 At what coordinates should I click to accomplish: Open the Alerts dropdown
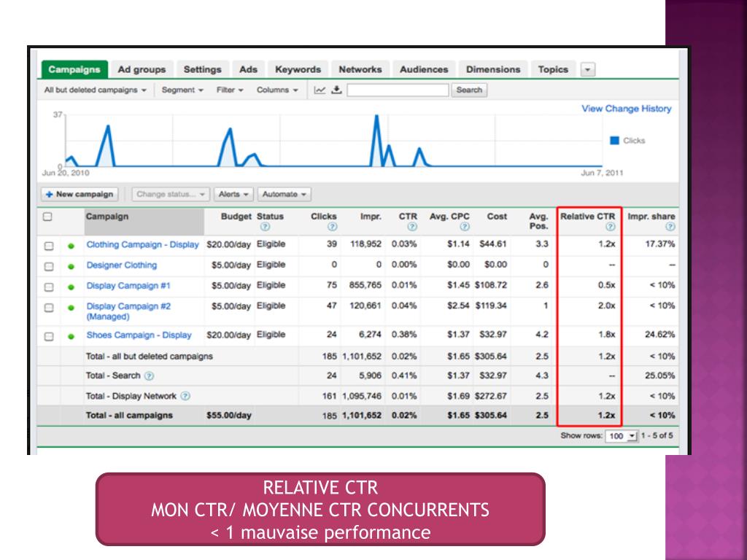click(x=233, y=194)
